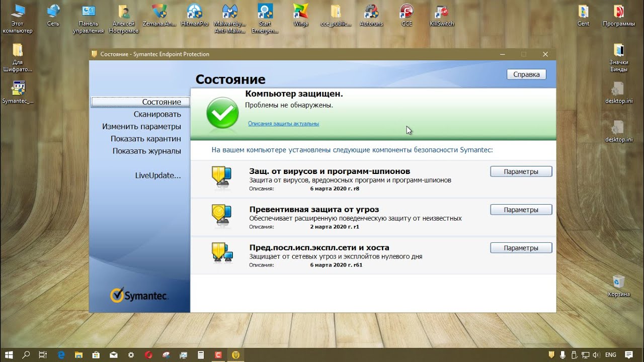The image size is (644, 362).
Task: Click the Symantec shield in the system tray
Action: [552, 354]
